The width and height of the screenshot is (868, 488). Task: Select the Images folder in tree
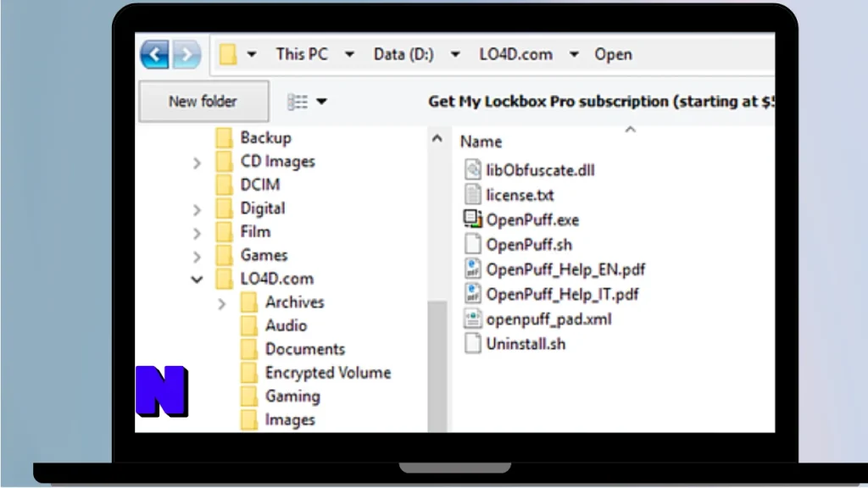pyautogui.click(x=290, y=420)
